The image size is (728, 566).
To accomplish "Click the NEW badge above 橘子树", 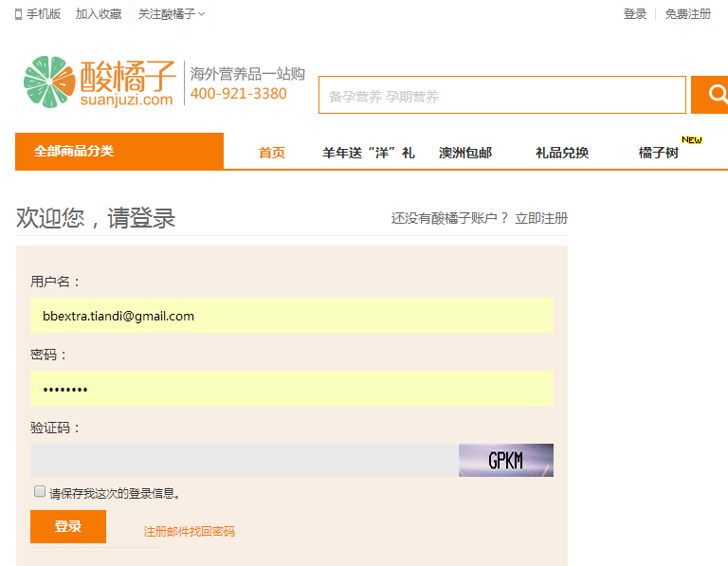I will 691,139.
